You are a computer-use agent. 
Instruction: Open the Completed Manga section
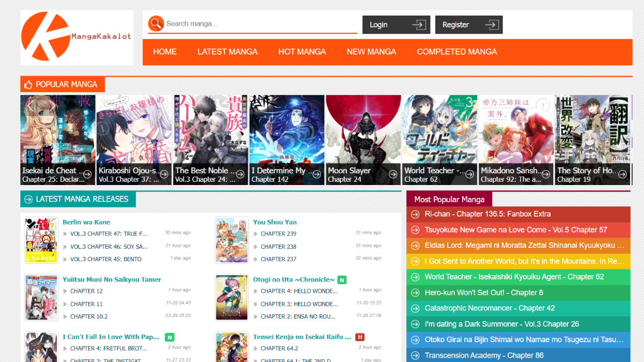tap(457, 52)
